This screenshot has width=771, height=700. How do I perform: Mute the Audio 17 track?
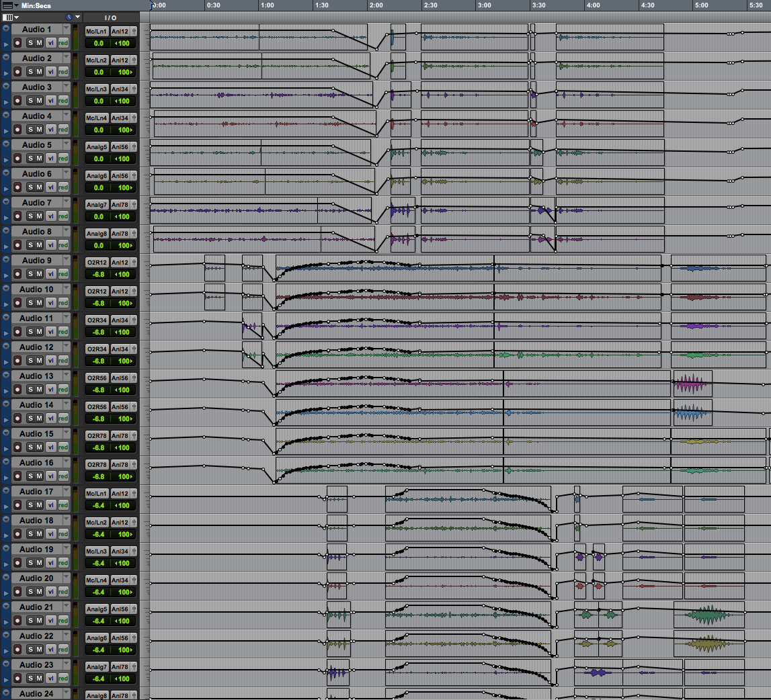click(39, 505)
